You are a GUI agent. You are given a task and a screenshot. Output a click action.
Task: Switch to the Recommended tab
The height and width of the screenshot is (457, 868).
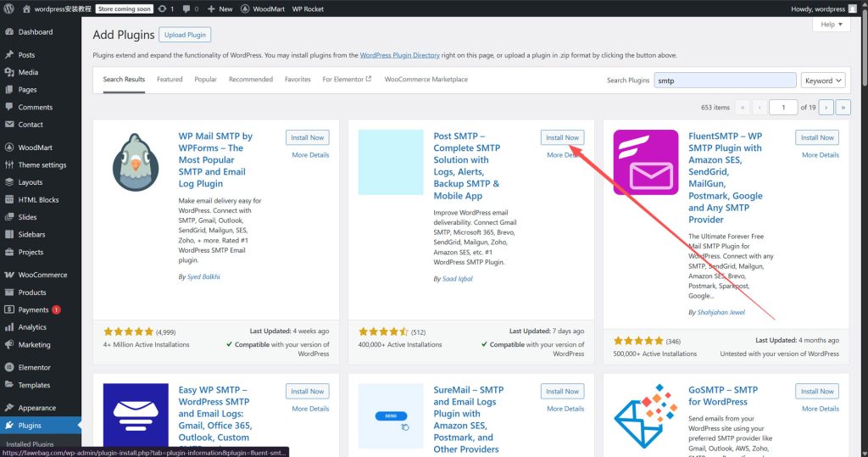pos(250,80)
